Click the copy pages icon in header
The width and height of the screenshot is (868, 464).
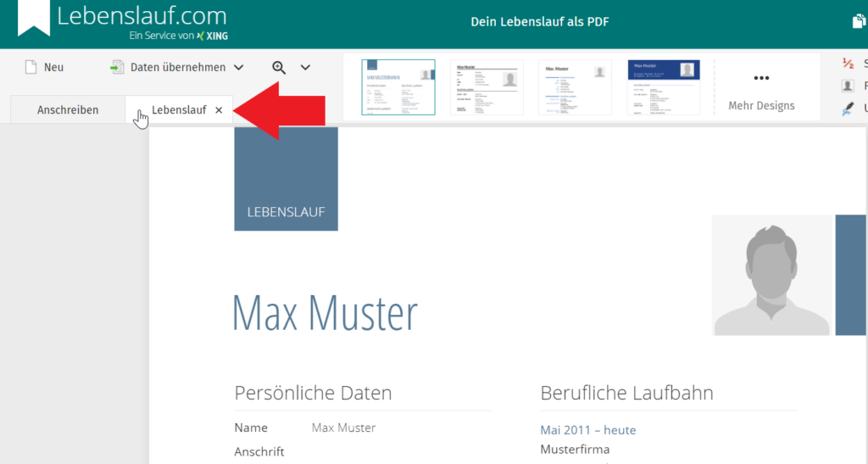tap(859, 21)
